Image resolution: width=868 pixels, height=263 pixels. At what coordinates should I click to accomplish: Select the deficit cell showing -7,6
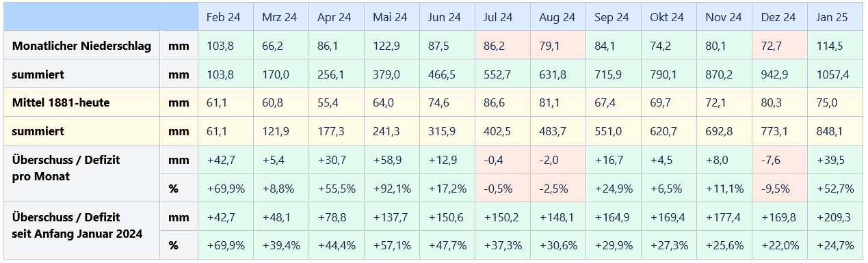point(780,160)
